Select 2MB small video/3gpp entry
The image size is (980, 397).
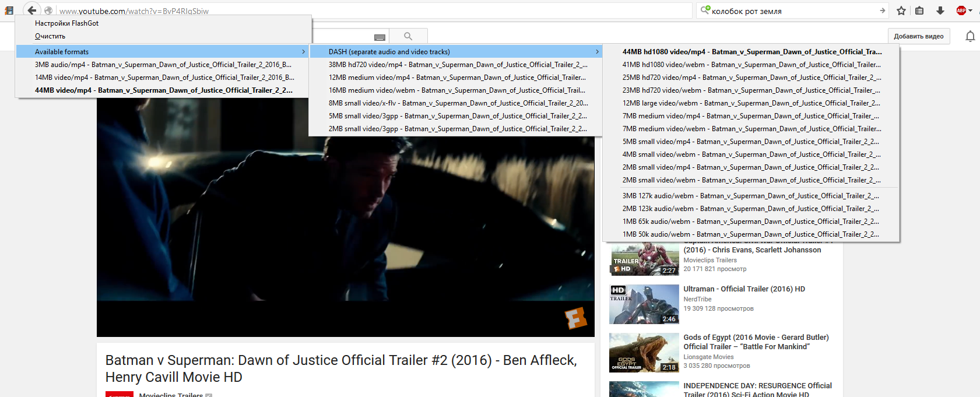456,129
